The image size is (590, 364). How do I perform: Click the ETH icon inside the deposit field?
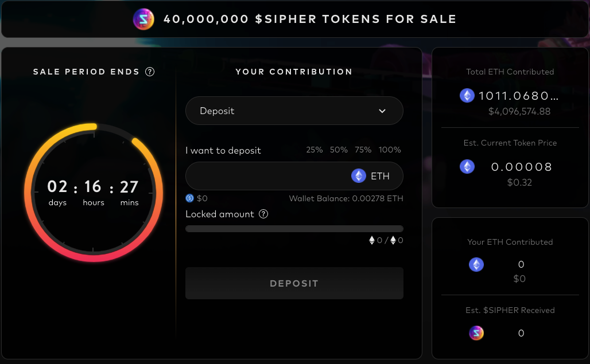(x=359, y=176)
